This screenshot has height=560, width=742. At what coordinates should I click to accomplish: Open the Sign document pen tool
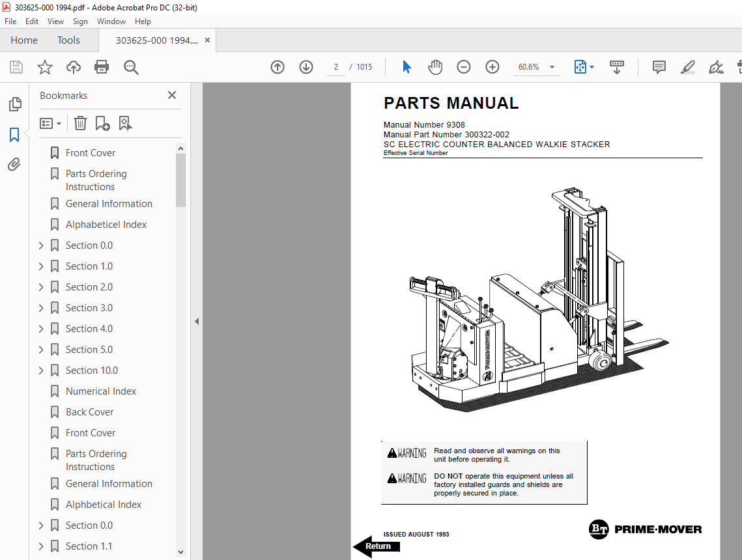pyautogui.click(x=716, y=67)
